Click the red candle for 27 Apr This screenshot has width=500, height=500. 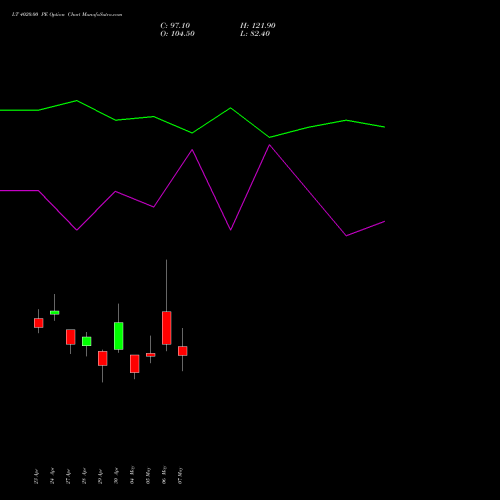click(x=71, y=337)
